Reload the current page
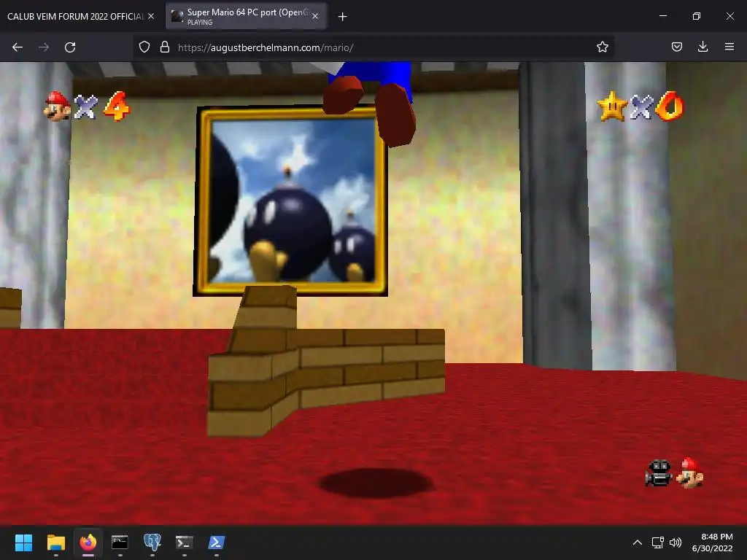Screen dimensions: 747x560 pyautogui.click(x=70, y=47)
